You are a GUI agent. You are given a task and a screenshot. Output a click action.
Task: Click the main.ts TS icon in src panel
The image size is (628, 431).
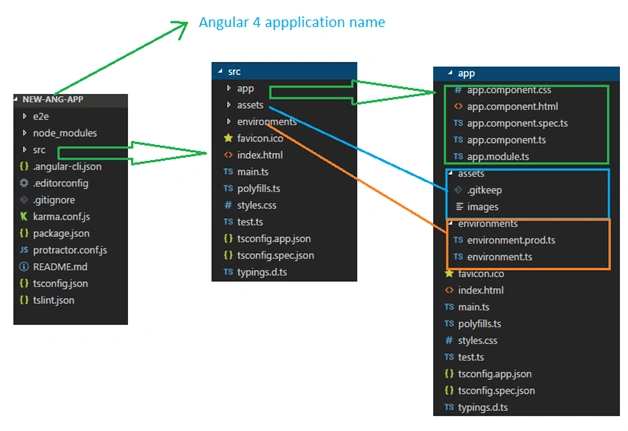click(x=228, y=171)
